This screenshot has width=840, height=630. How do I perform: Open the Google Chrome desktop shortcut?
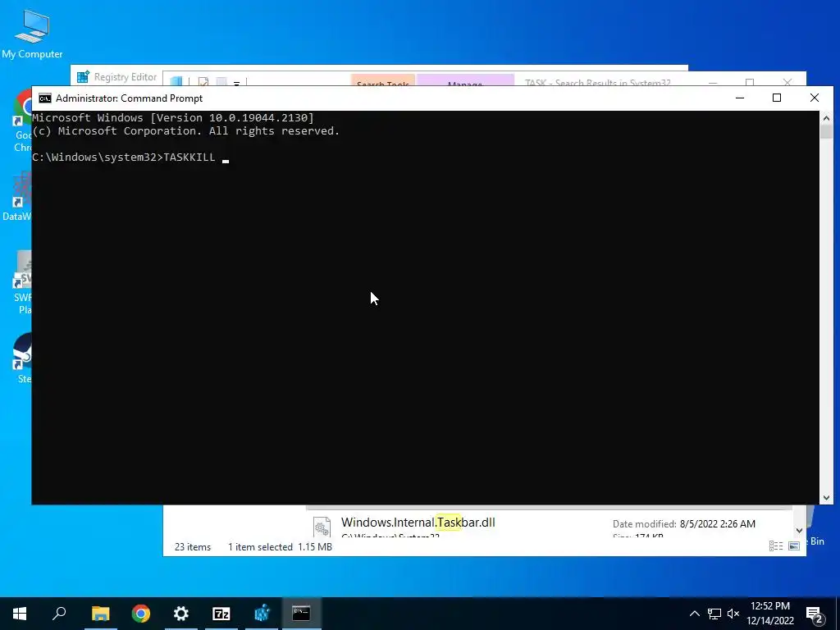[x=22, y=121]
